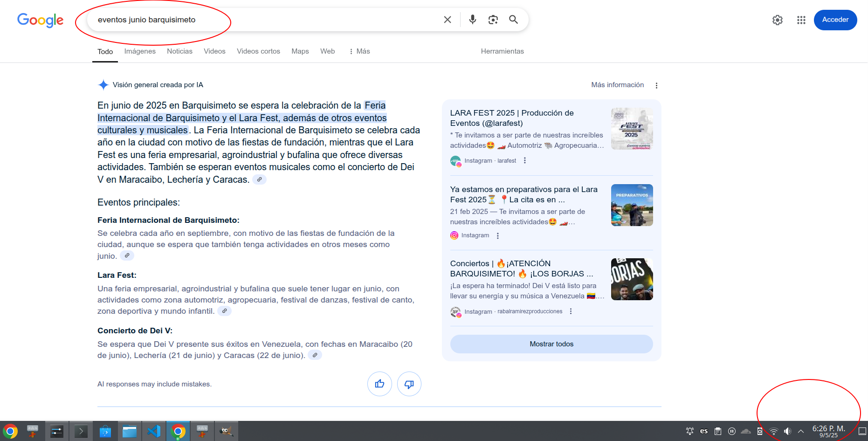Open source link chip after 'mundo infantil'
Screen dimensions: 868x441
click(x=224, y=311)
